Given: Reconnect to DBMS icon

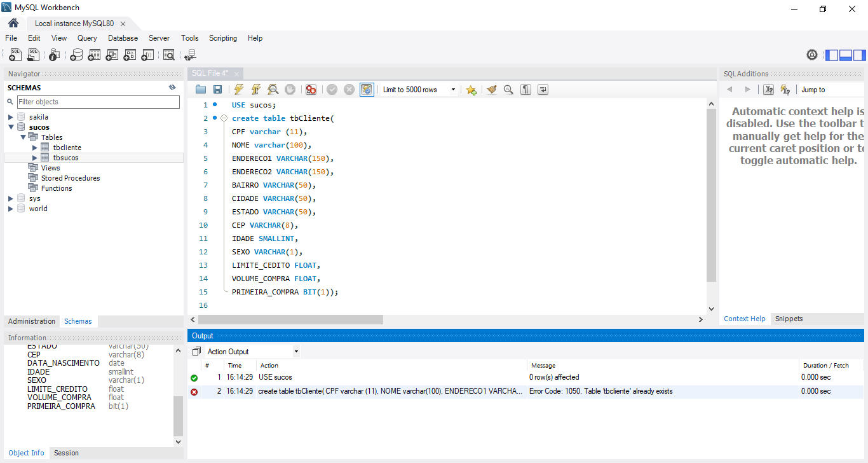Looking at the screenshot, I should (x=190, y=55).
